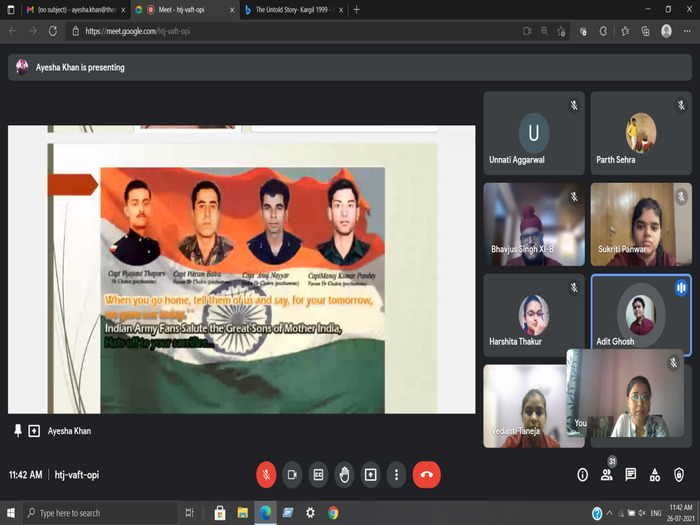Screen dimensions: 700x525
Task: Click the Type here to search box
Action: 100,513
